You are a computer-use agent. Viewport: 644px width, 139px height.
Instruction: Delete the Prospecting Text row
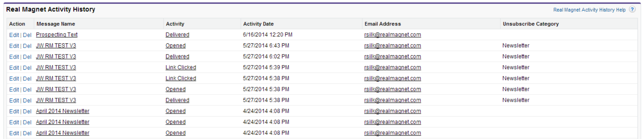27,35
